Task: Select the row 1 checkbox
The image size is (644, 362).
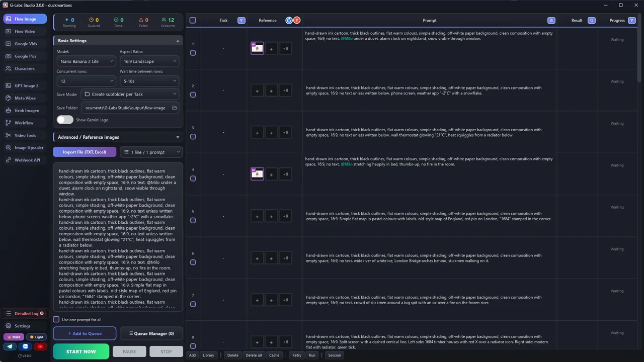Action: tap(193, 53)
